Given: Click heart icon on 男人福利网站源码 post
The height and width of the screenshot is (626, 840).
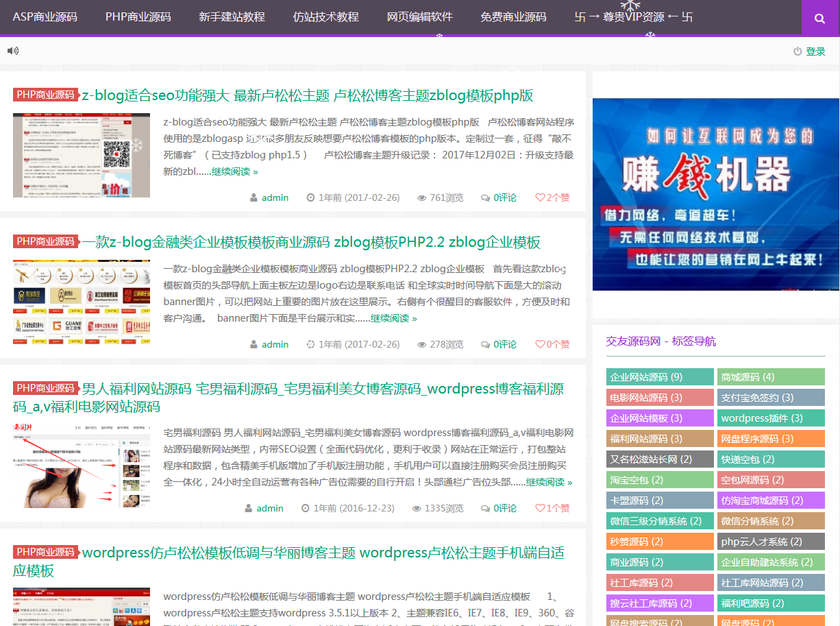Looking at the screenshot, I should coord(540,508).
